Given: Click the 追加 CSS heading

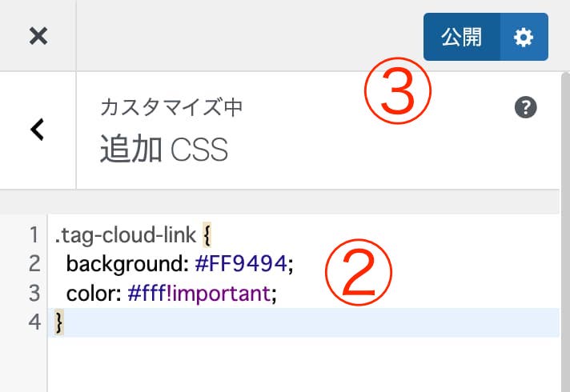Looking at the screenshot, I should (x=164, y=149).
